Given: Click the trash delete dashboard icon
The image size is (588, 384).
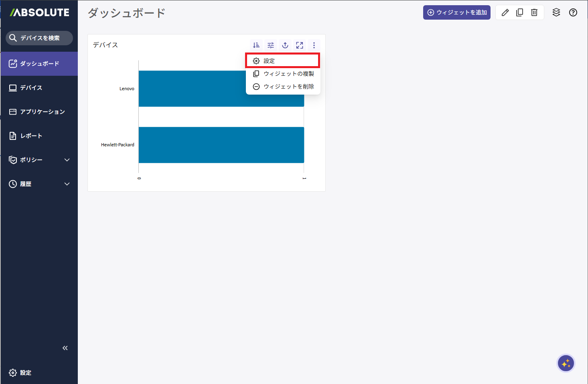Looking at the screenshot, I should click(x=534, y=12).
